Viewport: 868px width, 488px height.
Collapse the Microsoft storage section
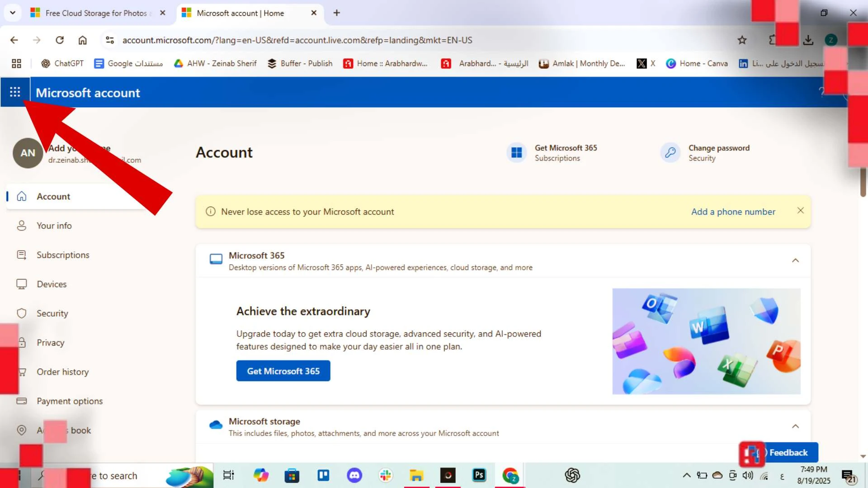click(795, 426)
